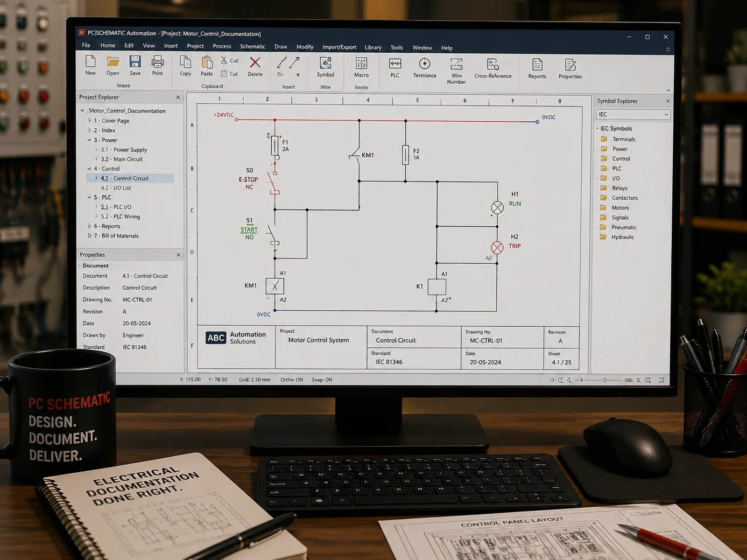Open the Pneumatic symbol folder
747x560 pixels.
619,227
